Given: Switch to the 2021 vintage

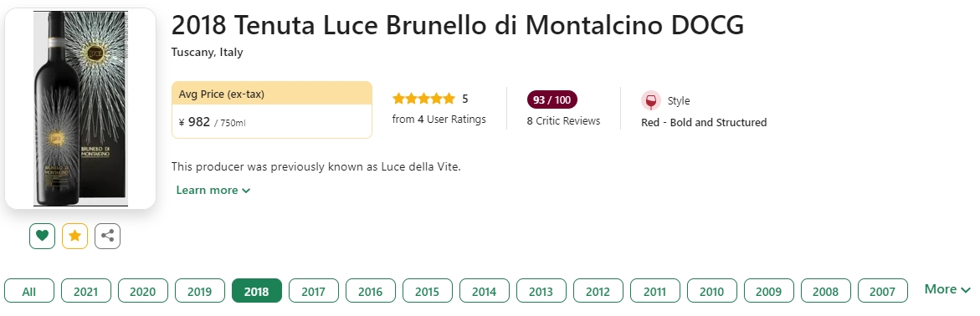Looking at the screenshot, I should [85, 291].
